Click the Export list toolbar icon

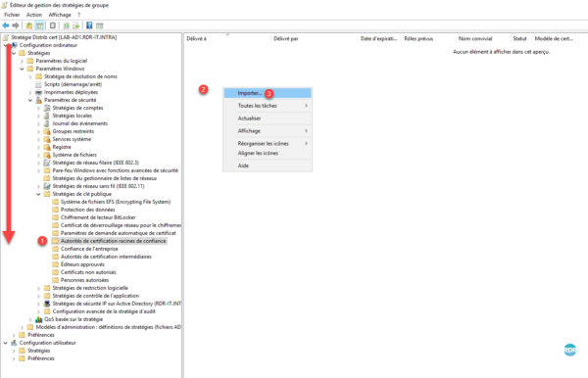[x=76, y=25]
